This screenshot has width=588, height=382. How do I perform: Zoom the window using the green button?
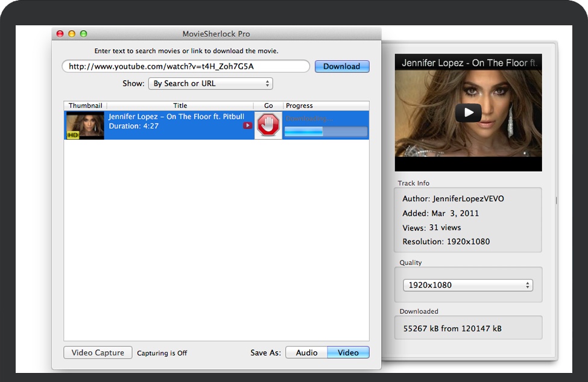(x=83, y=34)
